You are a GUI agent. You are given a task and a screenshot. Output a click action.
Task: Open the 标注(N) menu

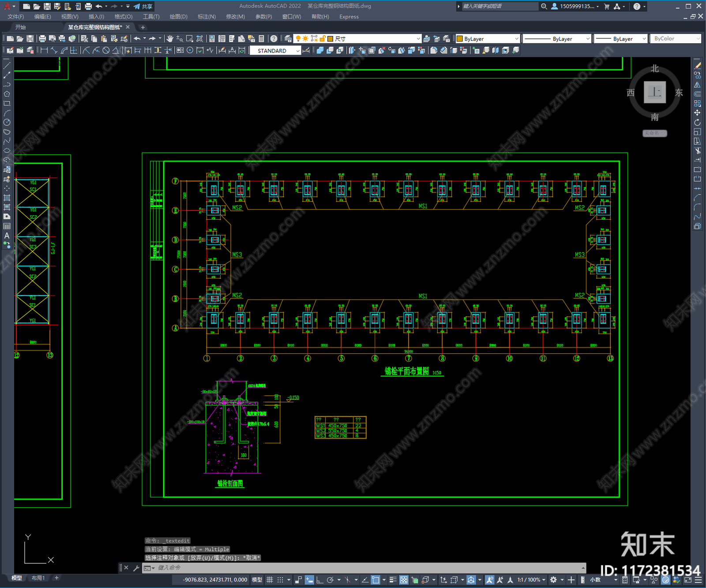tap(207, 17)
